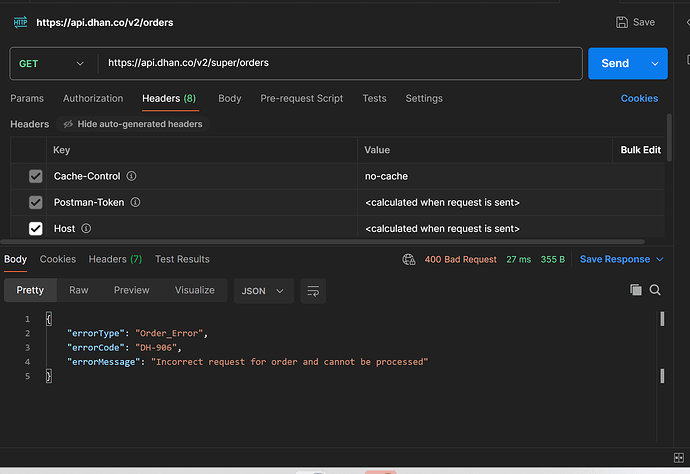Click the Cache-Control key name
Viewport: 690px width, 474px height.
click(87, 176)
